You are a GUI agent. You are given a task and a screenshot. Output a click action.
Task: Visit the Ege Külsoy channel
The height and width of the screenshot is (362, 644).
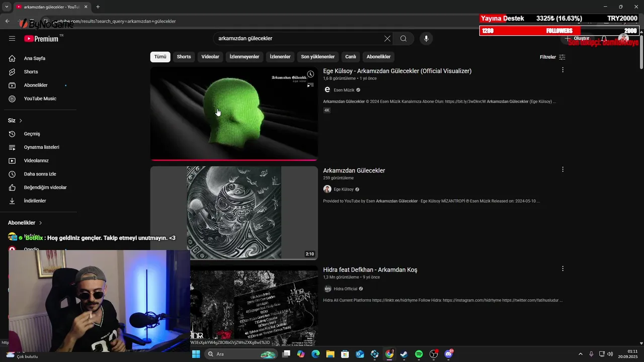[x=344, y=190]
